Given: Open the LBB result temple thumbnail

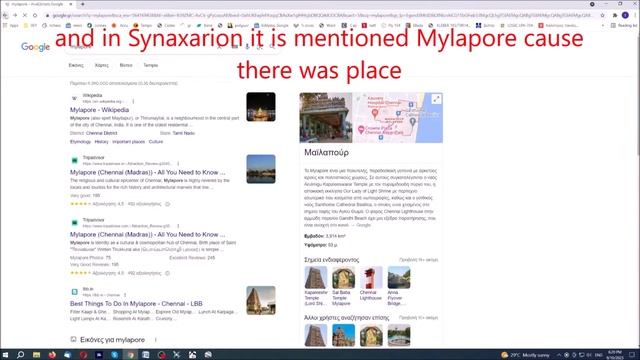Looking at the screenshot, I should coord(261,300).
